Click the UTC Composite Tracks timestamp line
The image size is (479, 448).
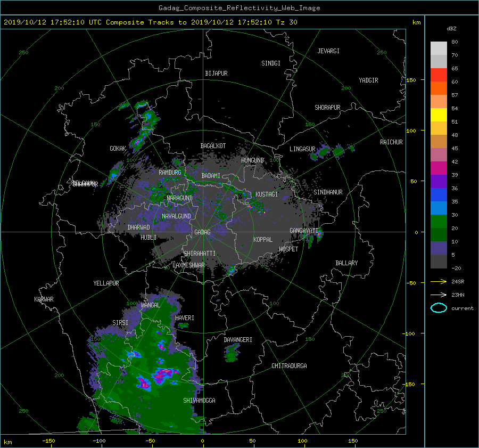coord(150,22)
